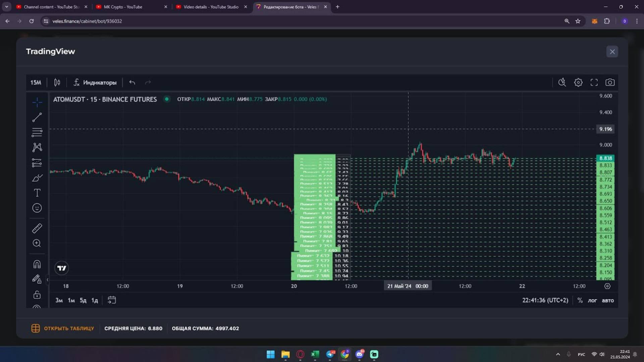
Task: Switch to MK Crypto YouTube tab
Action: pos(131,7)
